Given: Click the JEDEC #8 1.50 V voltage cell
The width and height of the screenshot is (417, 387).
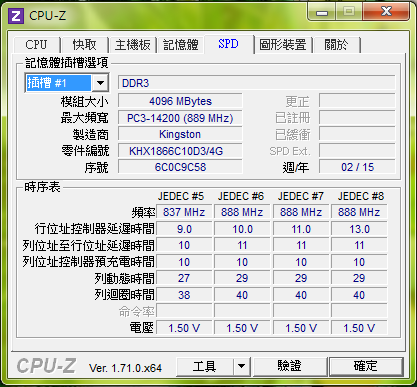Looking at the screenshot, I should tap(359, 328).
